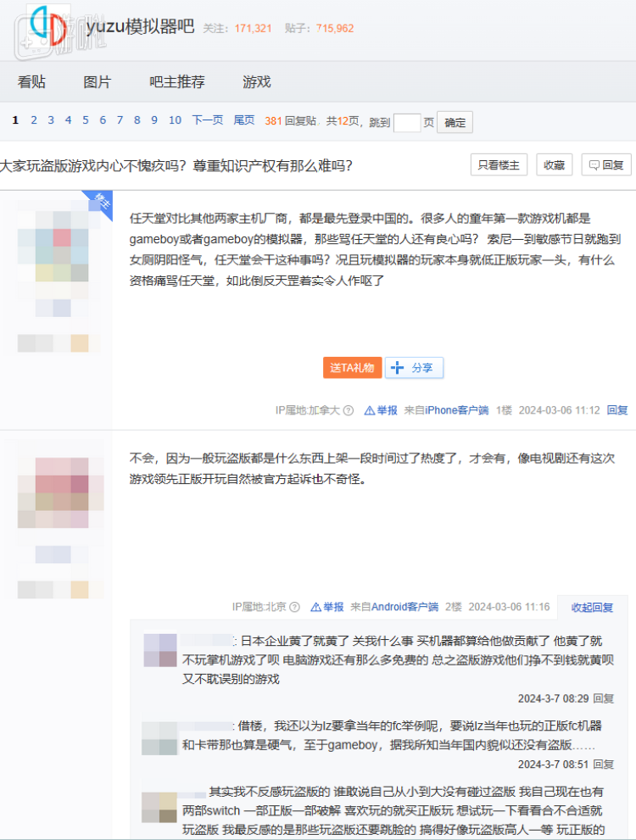This screenshot has height=840, width=636.
Task: Click the 收藏 bookmark button
Action: [554, 165]
